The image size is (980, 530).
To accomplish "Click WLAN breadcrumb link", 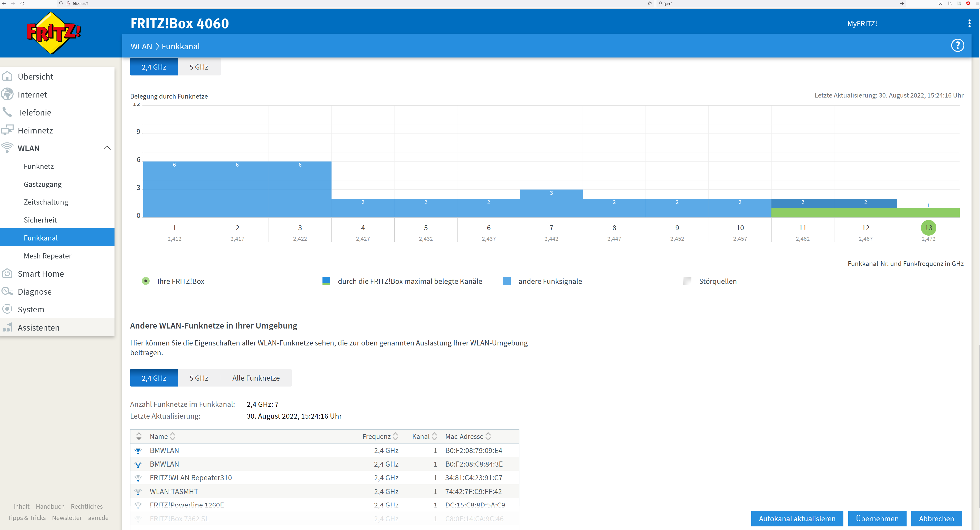I will pyautogui.click(x=141, y=46).
